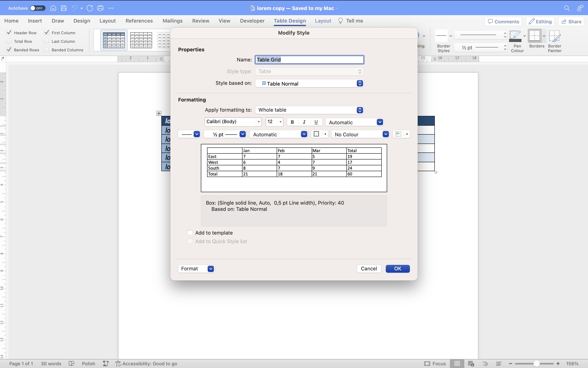Open the Format dropdown button

pyautogui.click(x=196, y=269)
